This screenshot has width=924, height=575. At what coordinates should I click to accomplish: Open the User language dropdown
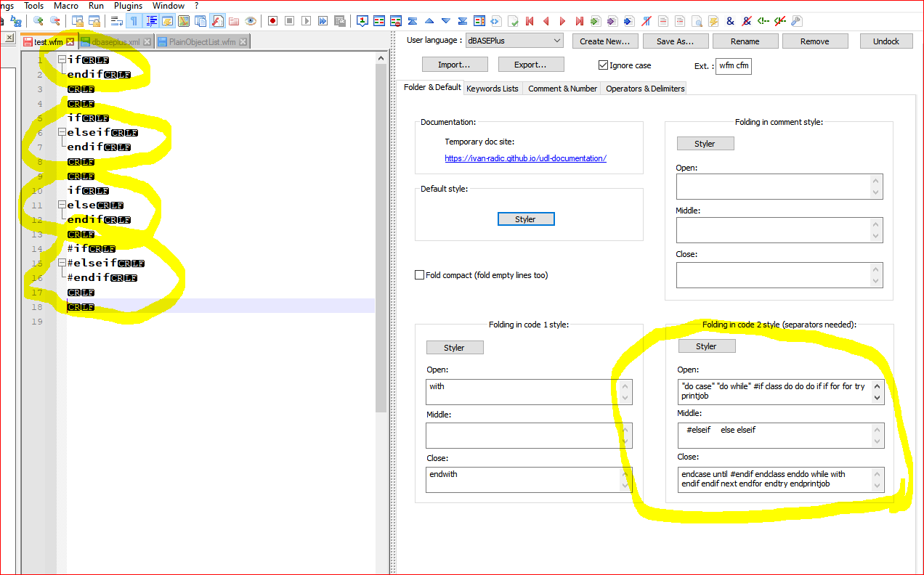coord(515,41)
